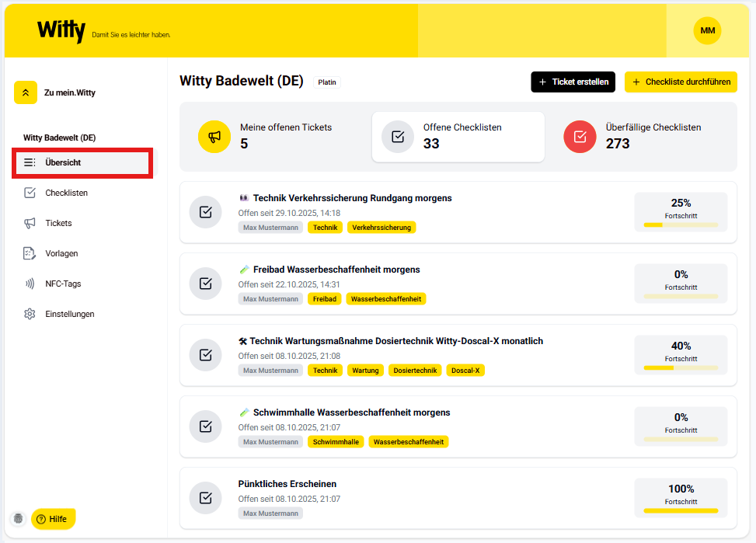Click 'Offen seit 08.10.2025, 21:08' text
This screenshot has width=756, height=543.
pos(289,356)
